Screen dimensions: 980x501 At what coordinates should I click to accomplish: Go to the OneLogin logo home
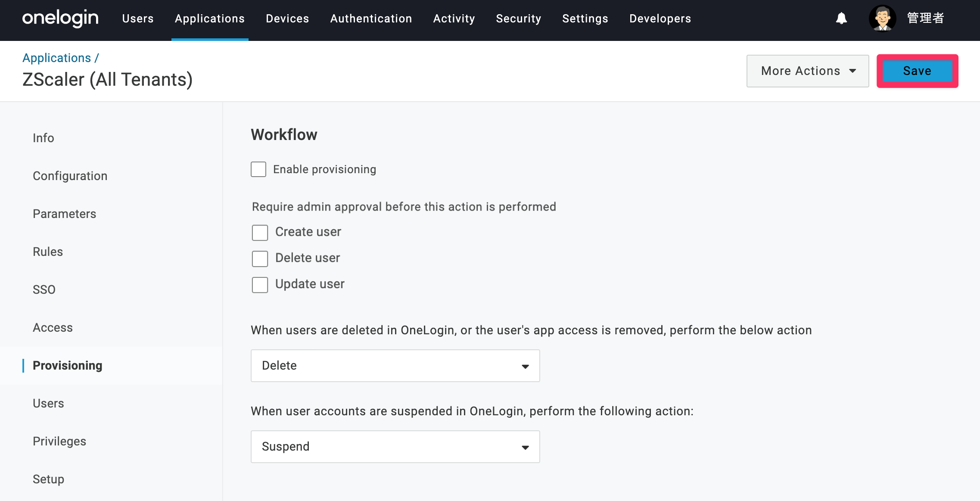point(60,19)
